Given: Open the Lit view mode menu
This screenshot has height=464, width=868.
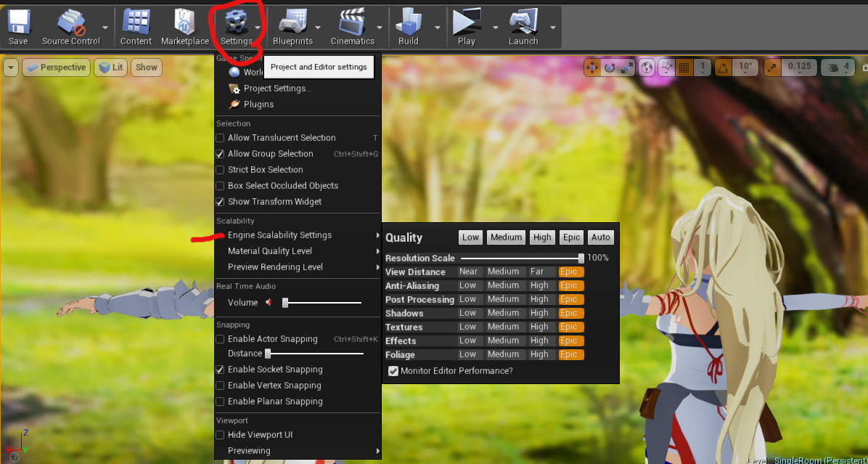Looking at the screenshot, I should 111,68.
